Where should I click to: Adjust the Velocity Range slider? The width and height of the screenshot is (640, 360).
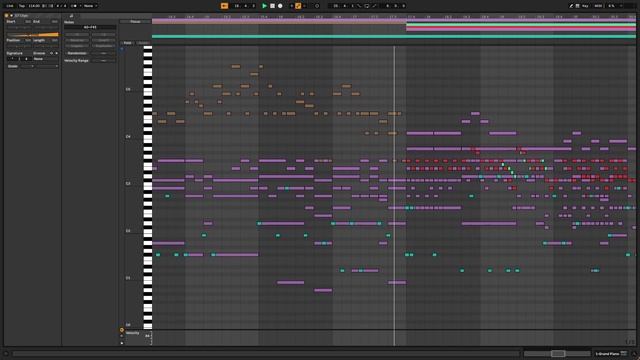(x=104, y=60)
